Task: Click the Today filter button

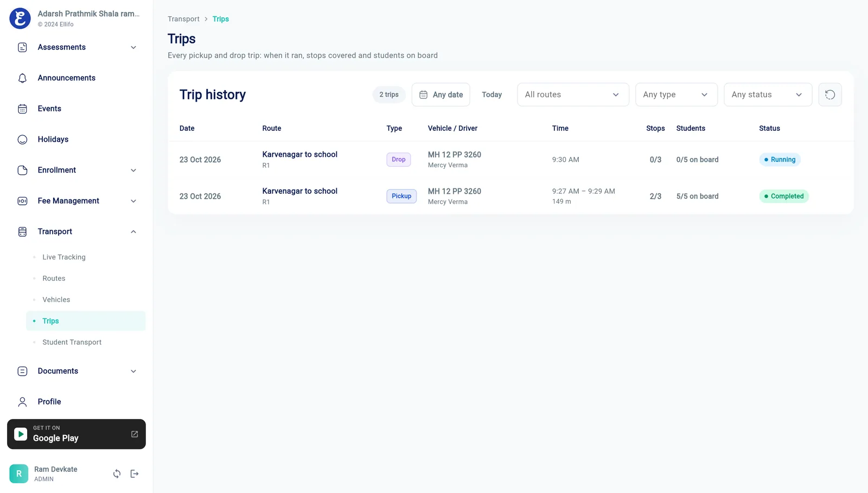Action: pos(492,94)
